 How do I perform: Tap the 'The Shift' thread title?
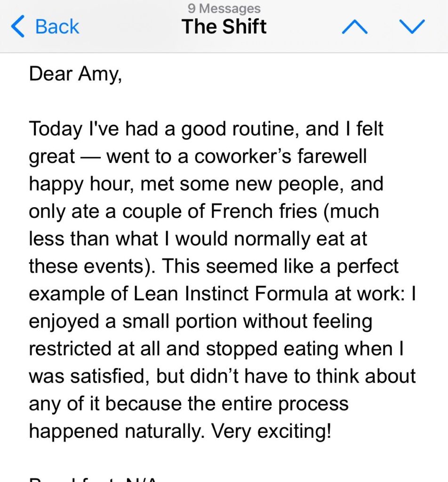224,26
